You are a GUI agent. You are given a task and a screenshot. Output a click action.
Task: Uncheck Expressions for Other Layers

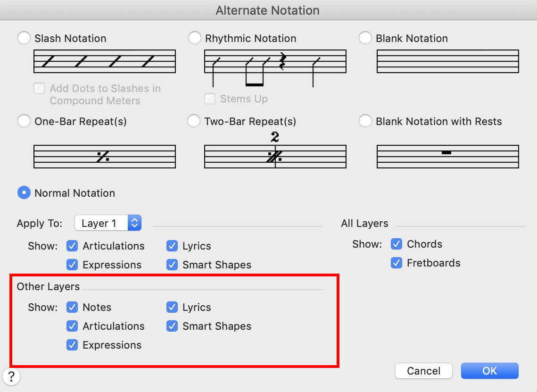point(72,345)
